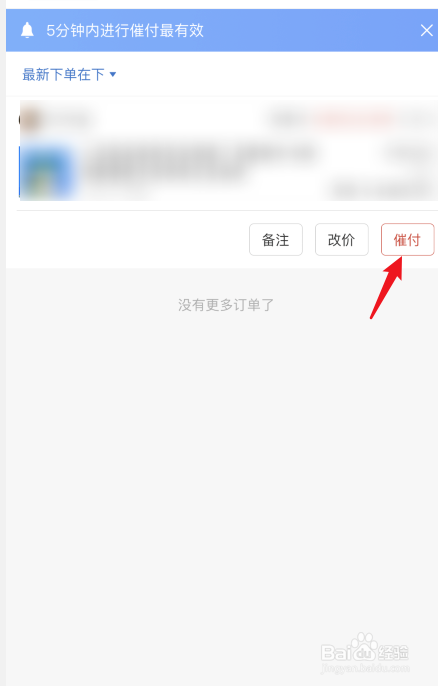
Task: Click the jingyan.baidu.com watermark link
Action: (x=365, y=668)
